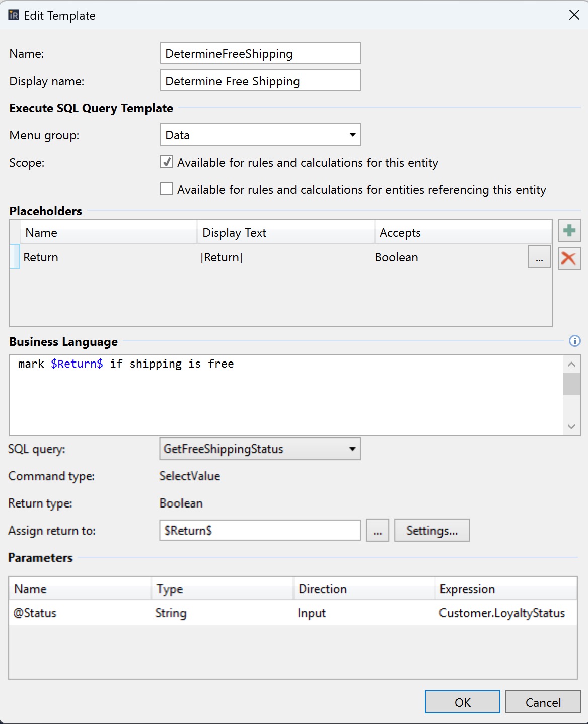Delete placeholder using red X icon
588x724 pixels.
tap(569, 258)
